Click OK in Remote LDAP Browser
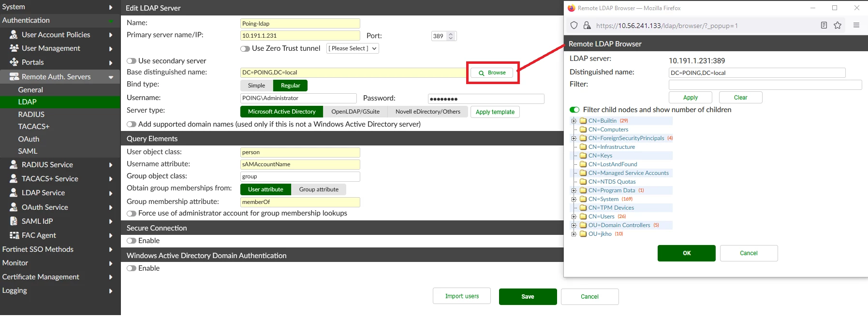Screen dimensions: 868x318 [x=687, y=253]
